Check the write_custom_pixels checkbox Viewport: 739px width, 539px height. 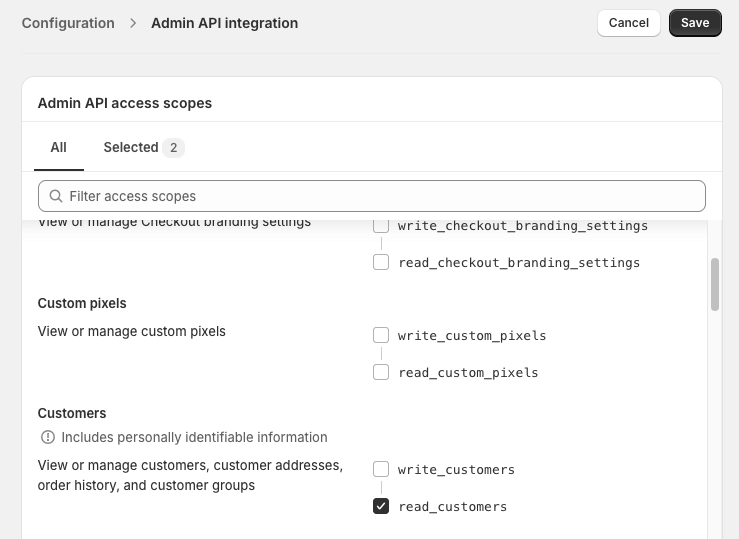(x=381, y=335)
